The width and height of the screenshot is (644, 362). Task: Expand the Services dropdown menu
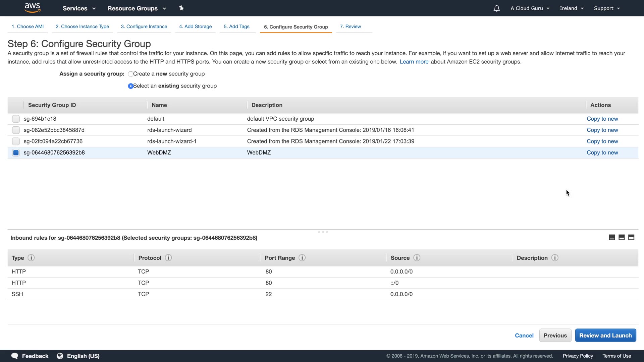[79, 8]
